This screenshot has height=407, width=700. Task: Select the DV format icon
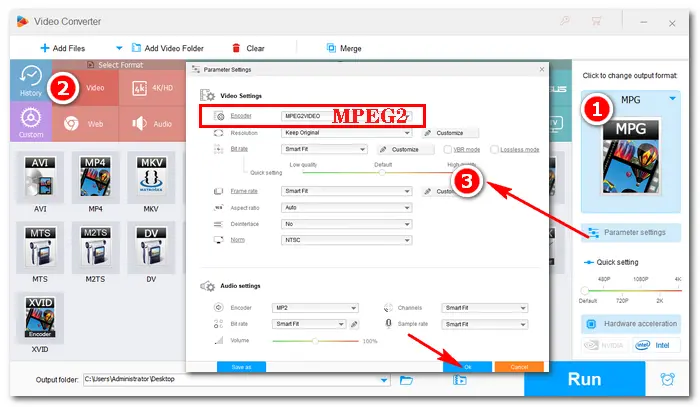(x=151, y=247)
